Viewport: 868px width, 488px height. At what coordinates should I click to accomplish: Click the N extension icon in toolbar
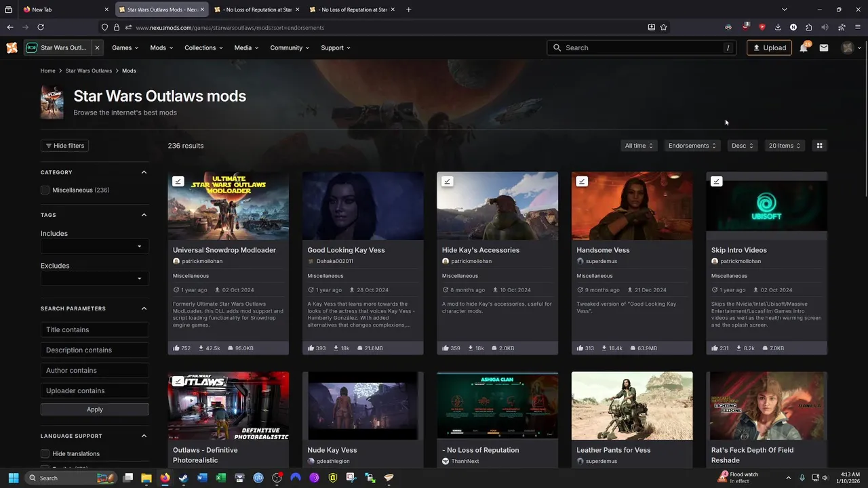tap(793, 27)
